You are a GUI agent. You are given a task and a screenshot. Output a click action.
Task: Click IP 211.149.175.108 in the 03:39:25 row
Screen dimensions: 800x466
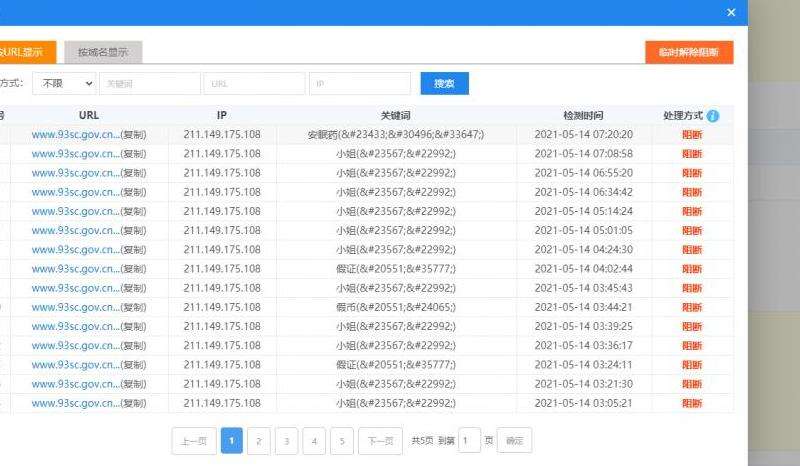222,327
